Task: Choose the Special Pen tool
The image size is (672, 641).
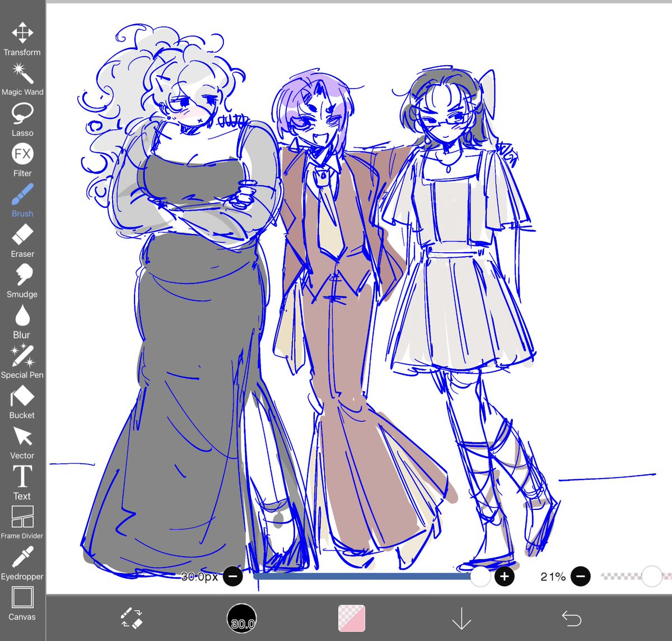Action: pos(22,362)
